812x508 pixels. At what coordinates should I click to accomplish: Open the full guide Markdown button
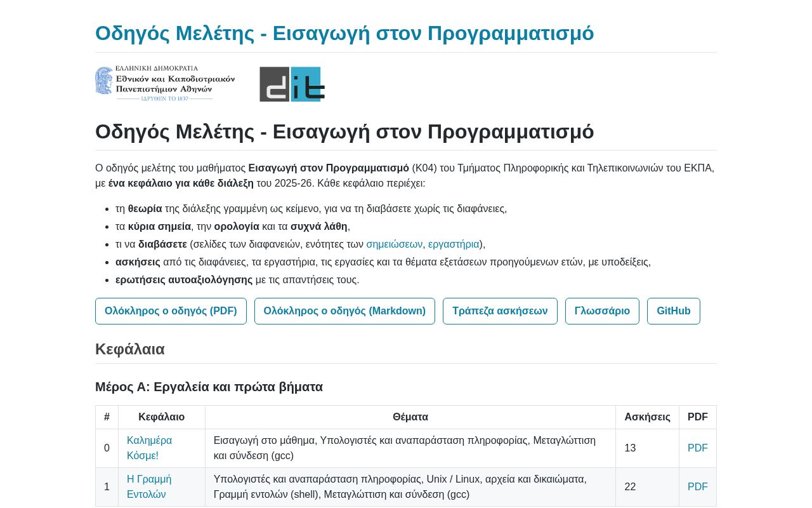tap(344, 311)
